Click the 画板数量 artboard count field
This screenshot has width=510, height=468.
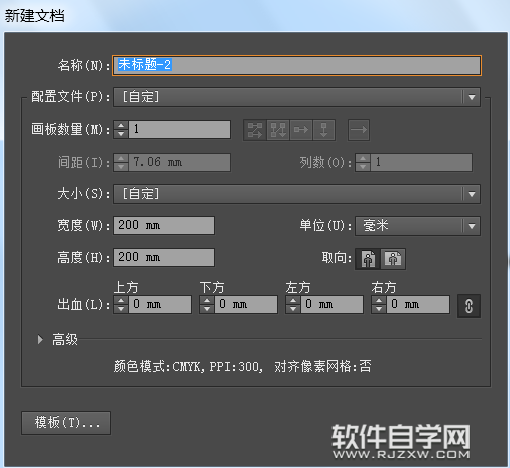coord(179,129)
